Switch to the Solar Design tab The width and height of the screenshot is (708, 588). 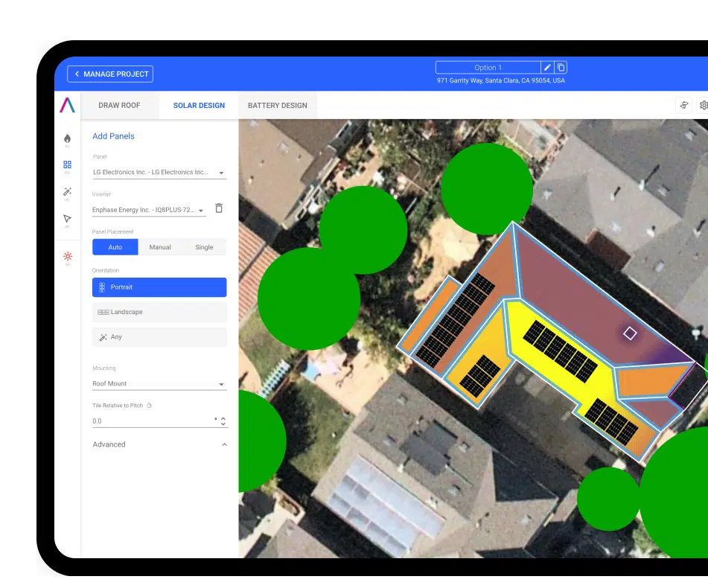coord(199,105)
